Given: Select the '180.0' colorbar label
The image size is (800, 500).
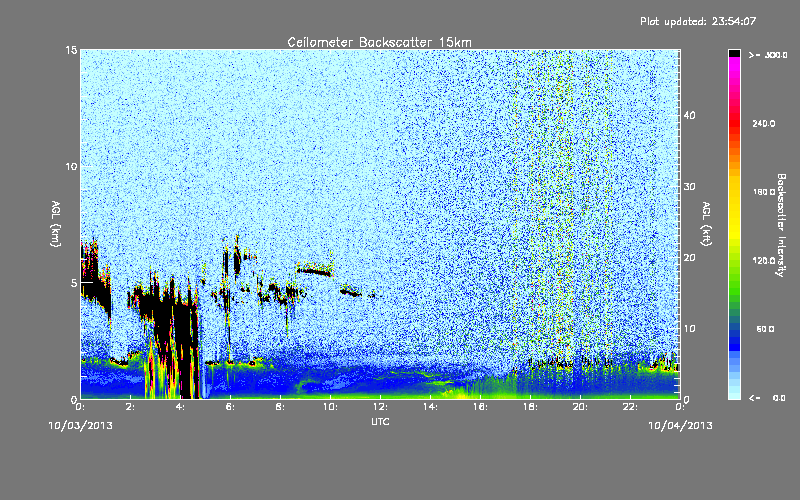Looking at the screenshot, I should pyautogui.click(x=764, y=192).
